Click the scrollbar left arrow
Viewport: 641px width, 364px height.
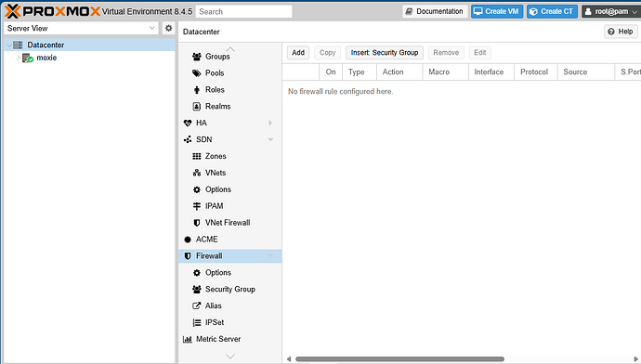pyautogui.click(x=289, y=359)
